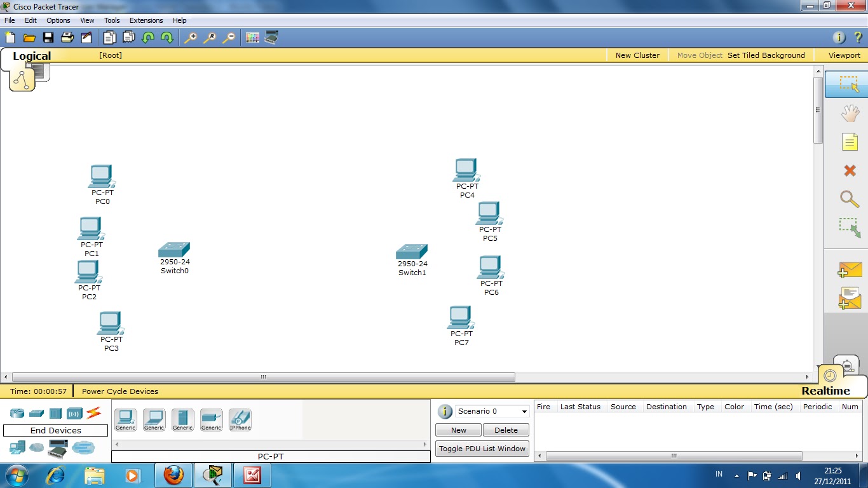Click New Cluster in top bar
868x488 pixels.
click(x=637, y=55)
